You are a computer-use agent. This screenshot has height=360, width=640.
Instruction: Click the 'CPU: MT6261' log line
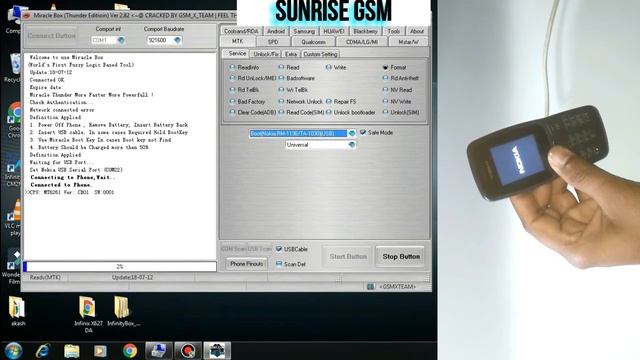tap(70, 192)
